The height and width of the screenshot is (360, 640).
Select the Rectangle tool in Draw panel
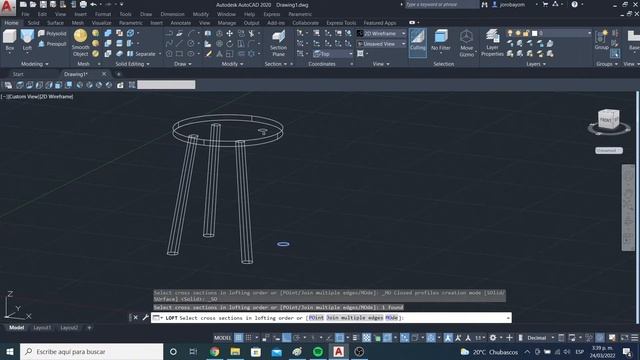pyautogui.click(x=179, y=53)
